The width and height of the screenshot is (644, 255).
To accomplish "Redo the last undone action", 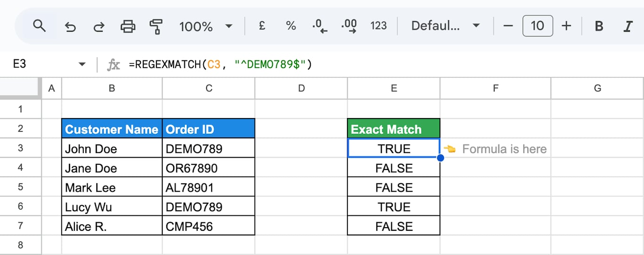I will [x=99, y=26].
